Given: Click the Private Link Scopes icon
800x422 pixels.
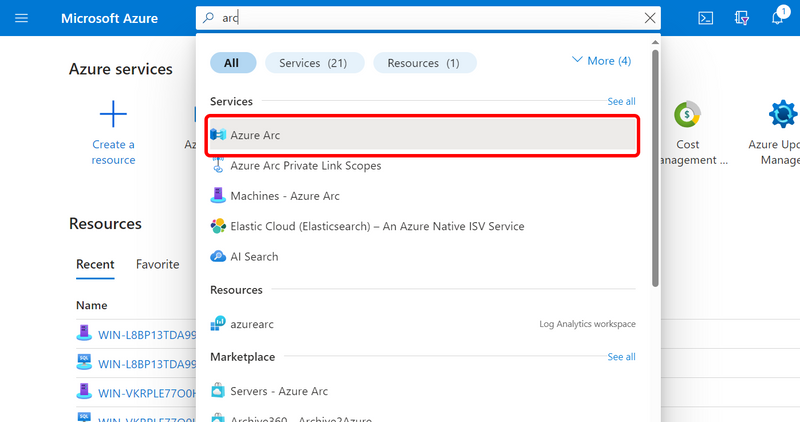Looking at the screenshot, I should [x=218, y=165].
